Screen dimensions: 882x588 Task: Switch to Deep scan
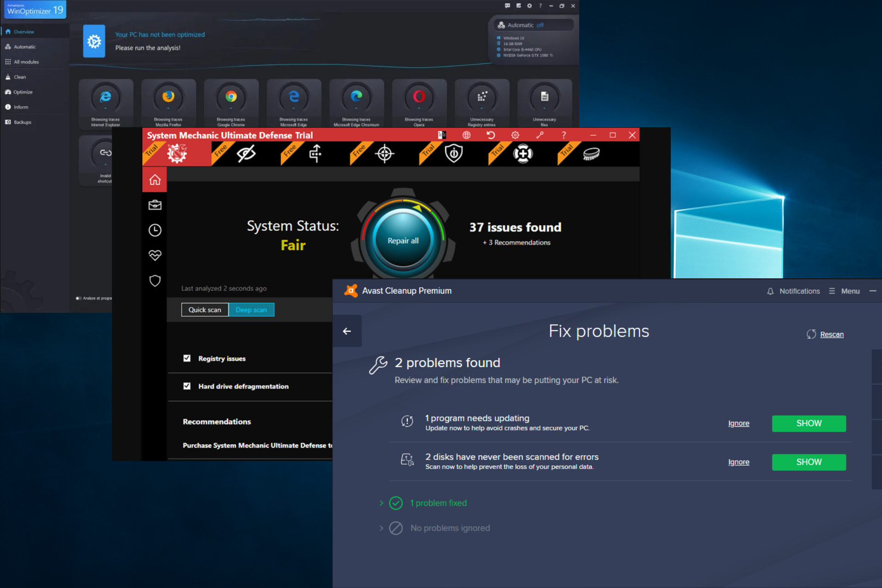tap(251, 310)
